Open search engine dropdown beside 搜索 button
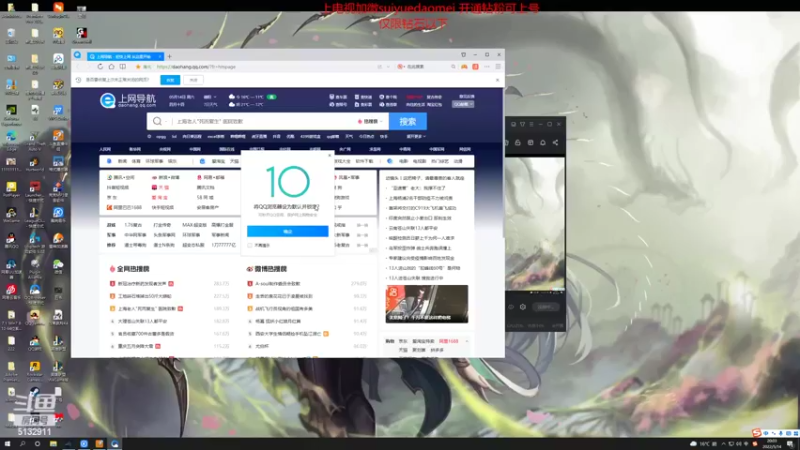 click(370, 121)
